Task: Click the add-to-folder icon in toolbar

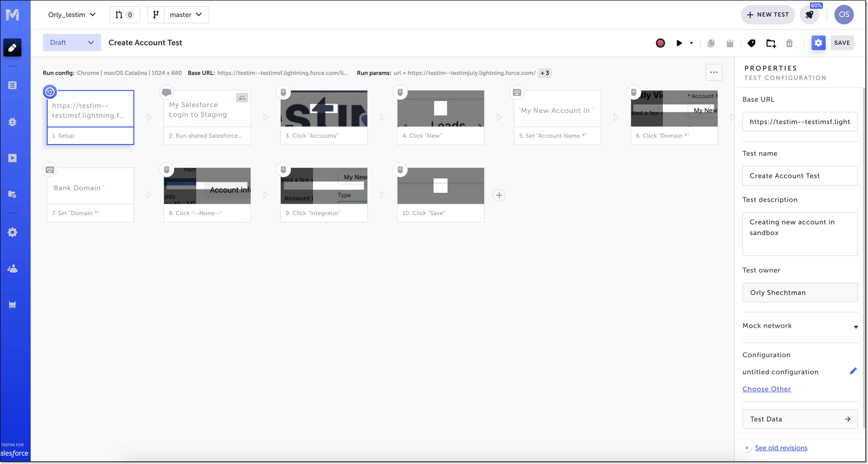Action: pos(771,43)
